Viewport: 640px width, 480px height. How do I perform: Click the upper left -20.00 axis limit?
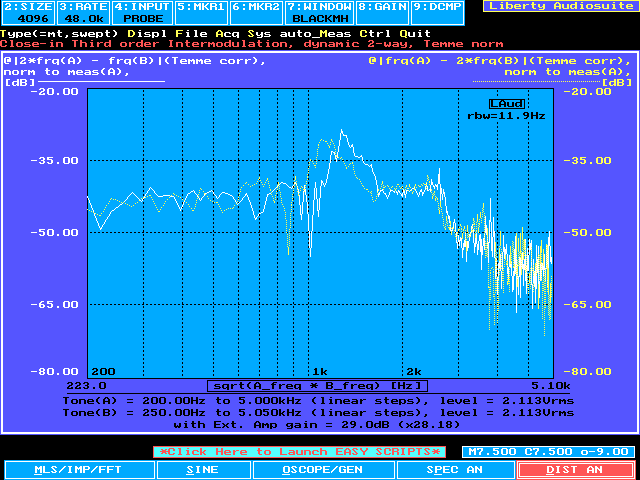[56, 90]
